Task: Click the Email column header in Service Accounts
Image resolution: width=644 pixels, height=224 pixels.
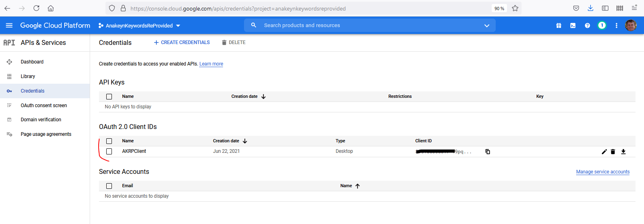Action: coord(127,186)
